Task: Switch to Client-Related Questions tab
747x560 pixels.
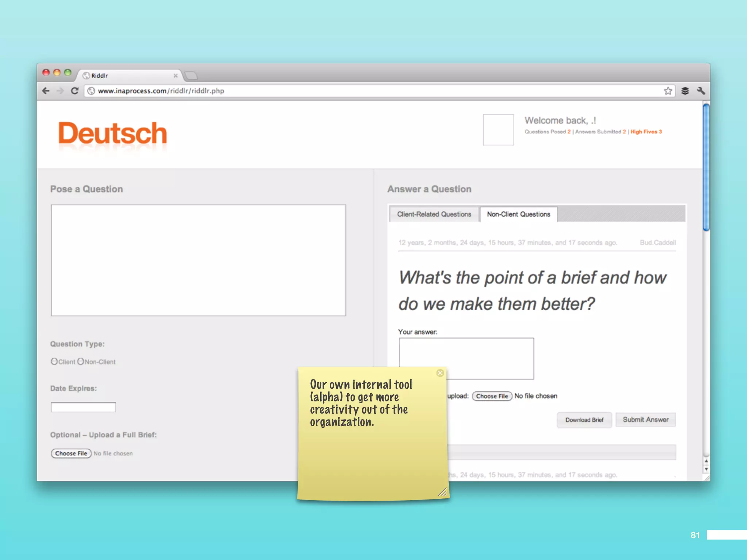Action: point(434,214)
